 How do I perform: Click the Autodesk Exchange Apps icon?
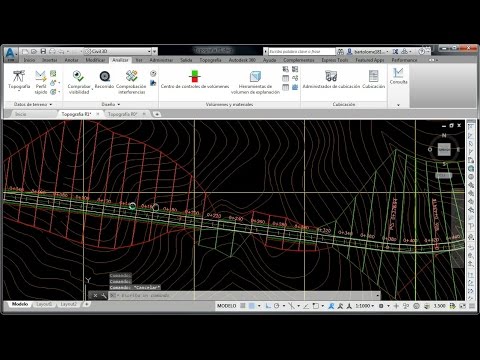(395, 51)
